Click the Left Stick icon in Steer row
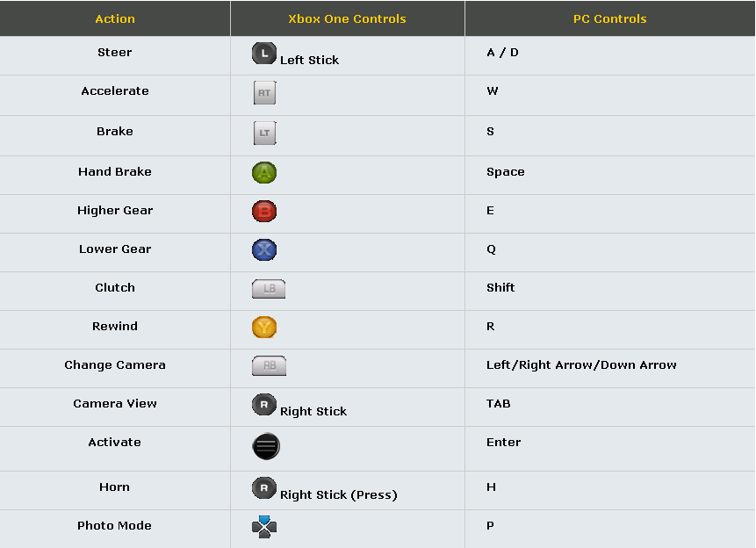Image resolution: width=756 pixels, height=548 pixels. tap(264, 54)
